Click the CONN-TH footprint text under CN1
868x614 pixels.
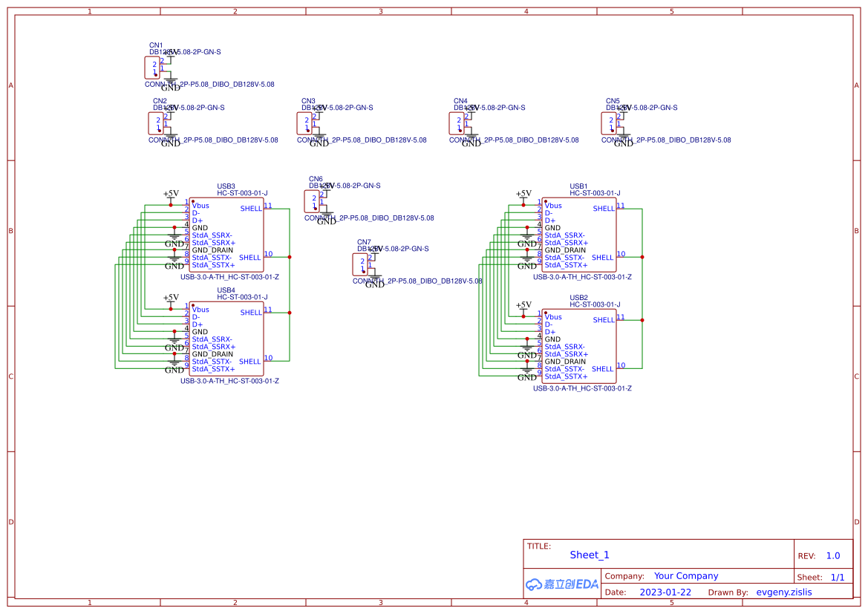tap(209, 85)
